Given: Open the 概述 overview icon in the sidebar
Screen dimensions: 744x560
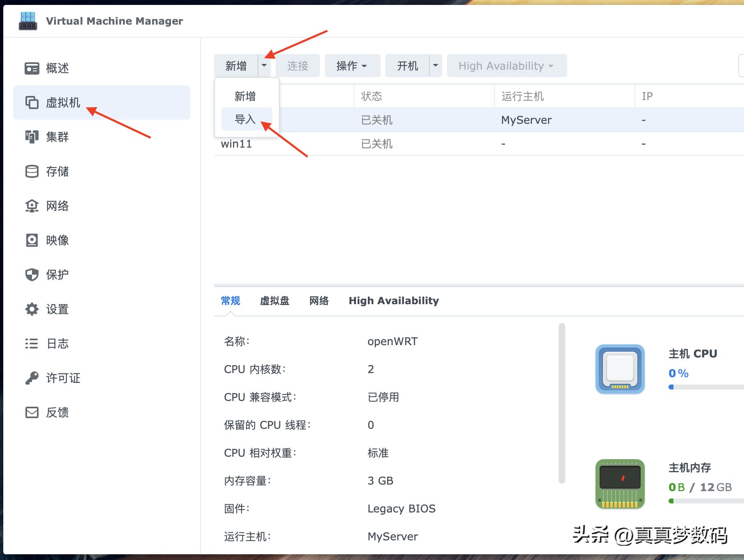Looking at the screenshot, I should (32, 68).
